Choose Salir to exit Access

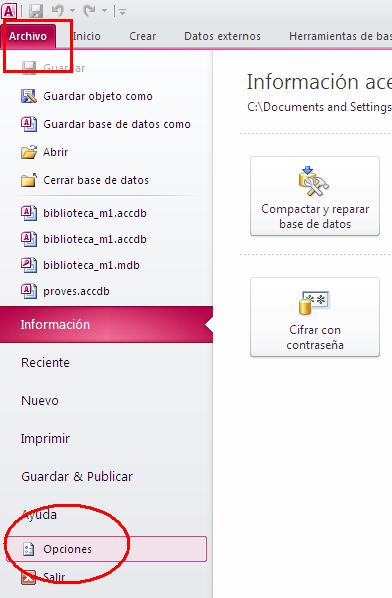click(54, 577)
